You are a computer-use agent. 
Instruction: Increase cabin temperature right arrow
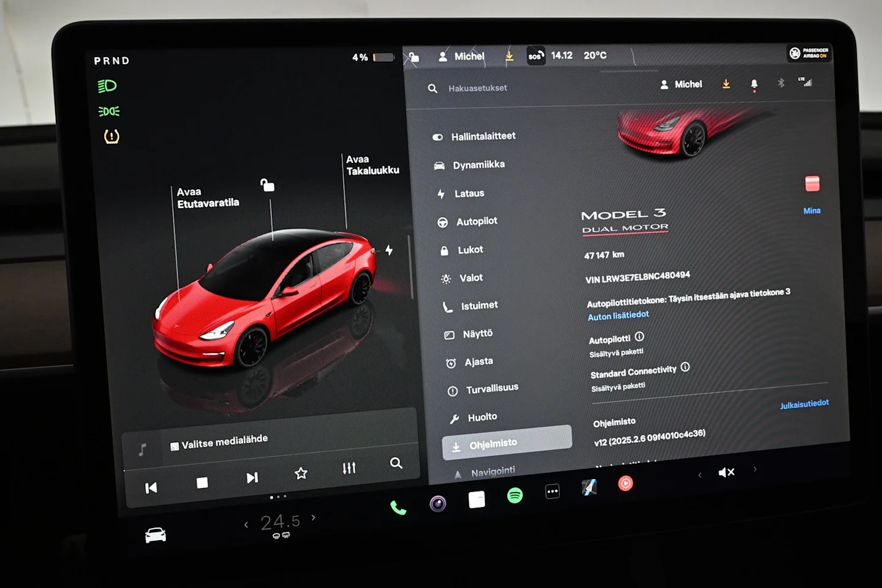(314, 518)
